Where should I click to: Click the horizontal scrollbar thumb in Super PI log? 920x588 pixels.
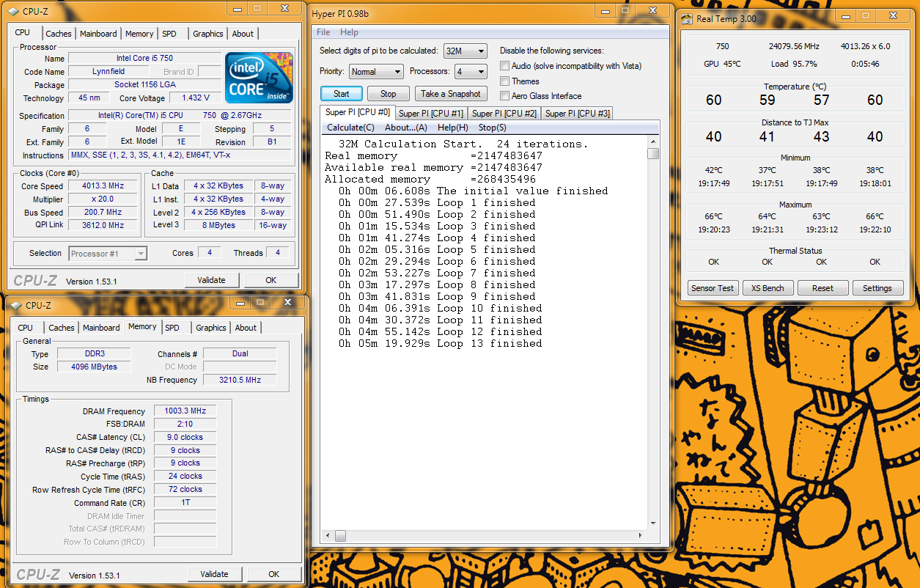[x=340, y=536]
